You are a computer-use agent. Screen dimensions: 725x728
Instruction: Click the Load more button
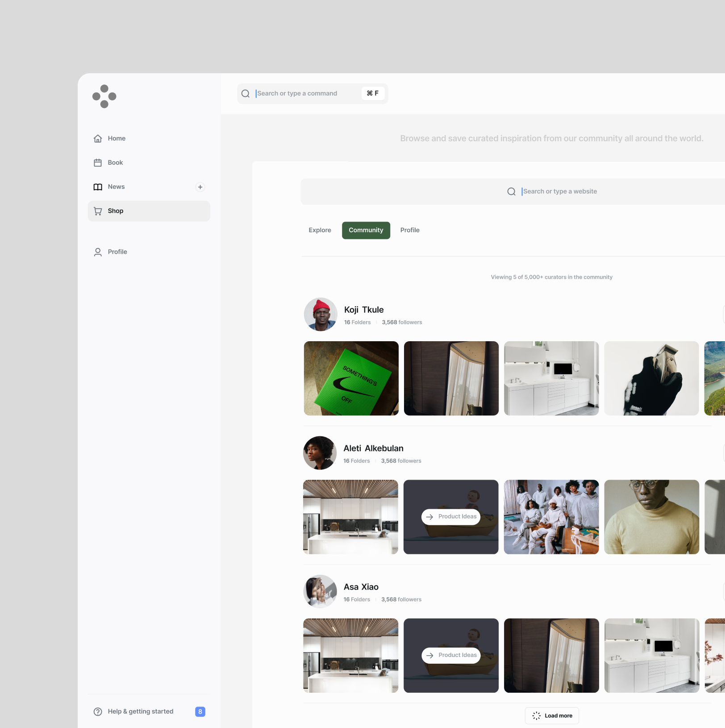point(552,715)
